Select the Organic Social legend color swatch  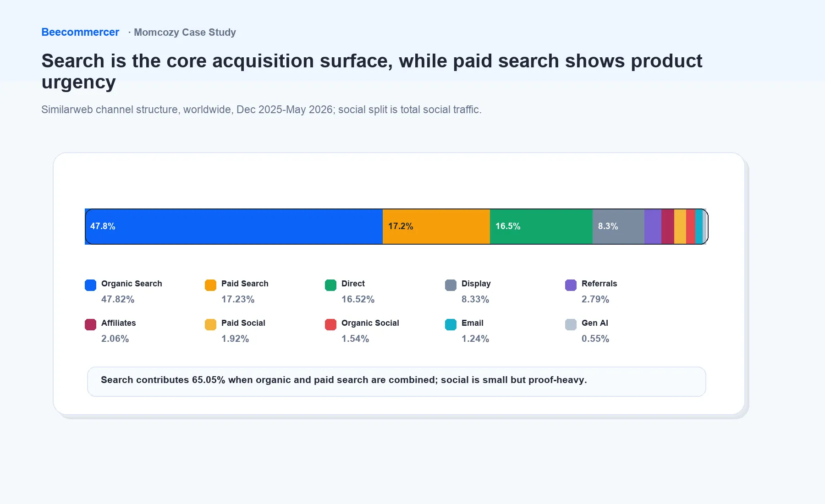click(331, 324)
